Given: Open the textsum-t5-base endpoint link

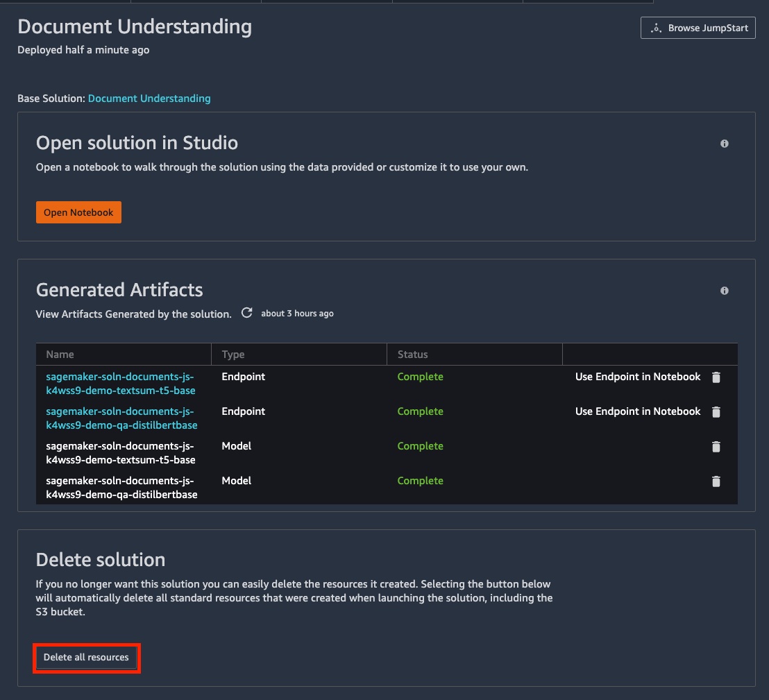Looking at the screenshot, I should [x=121, y=384].
